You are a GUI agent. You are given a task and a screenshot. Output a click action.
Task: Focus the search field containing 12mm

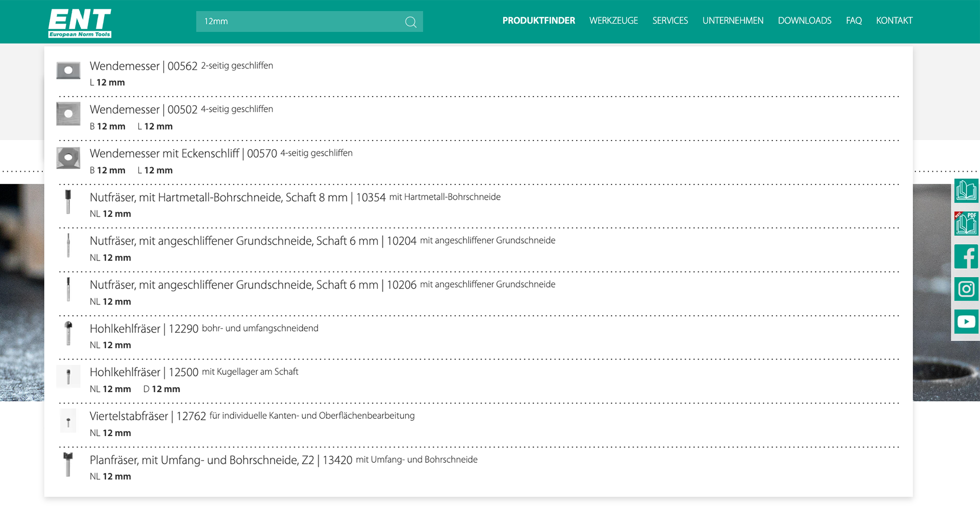[309, 21]
